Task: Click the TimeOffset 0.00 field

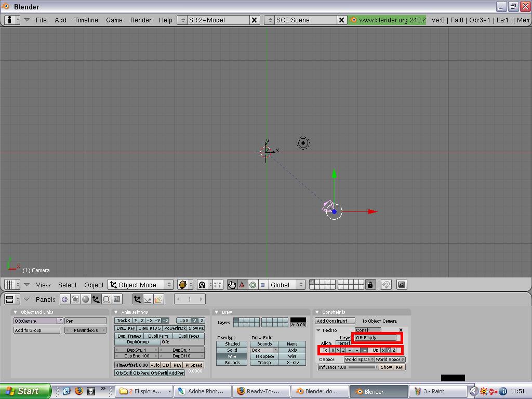Action: (132, 365)
